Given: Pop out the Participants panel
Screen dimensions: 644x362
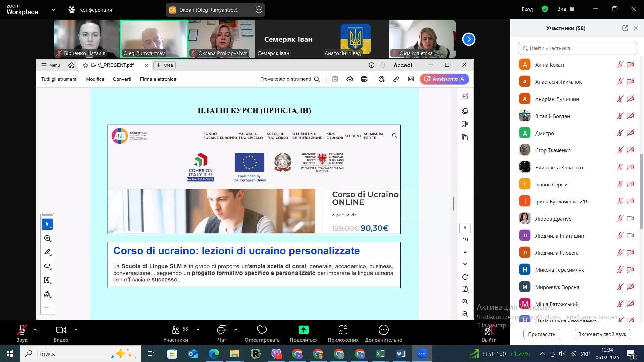Looking at the screenshot, I should (x=625, y=28).
